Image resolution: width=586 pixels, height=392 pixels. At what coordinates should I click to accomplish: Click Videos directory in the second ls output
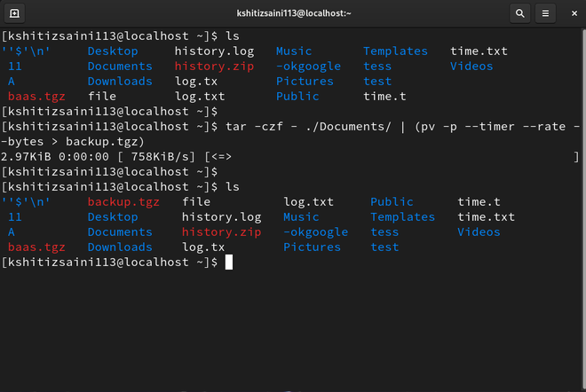[x=479, y=232]
